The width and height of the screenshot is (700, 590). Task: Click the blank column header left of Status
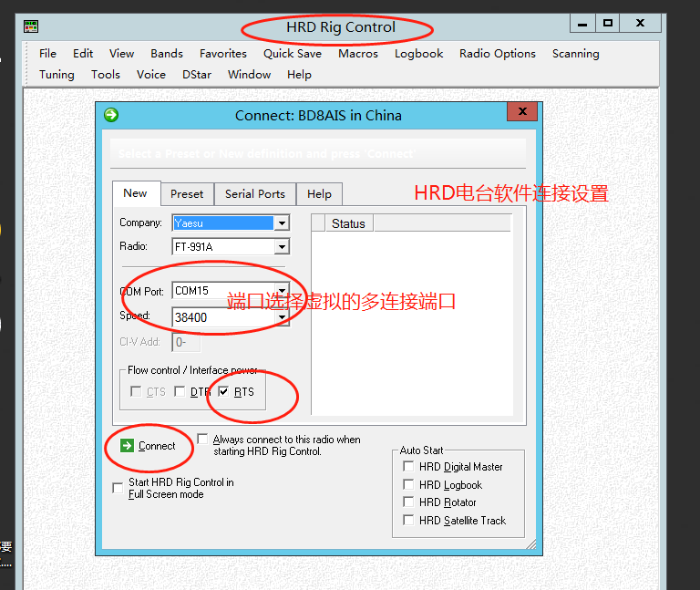[318, 223]
